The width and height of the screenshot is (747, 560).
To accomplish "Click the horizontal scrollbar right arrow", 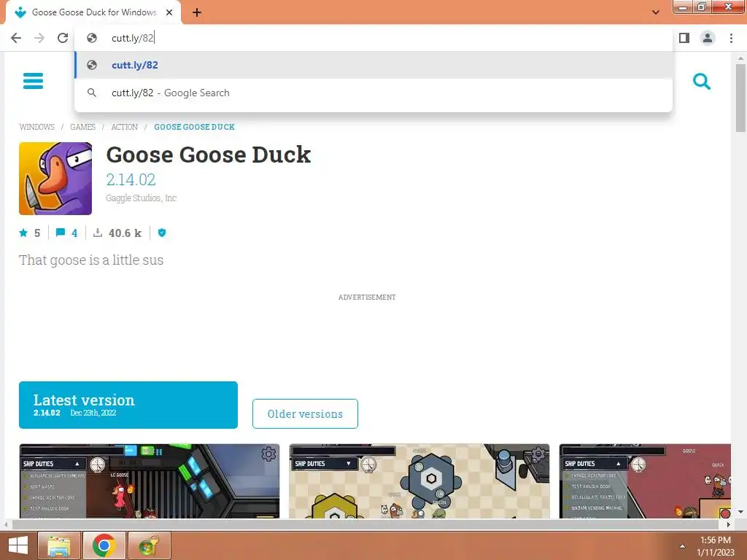I will [x=728, y=524].
